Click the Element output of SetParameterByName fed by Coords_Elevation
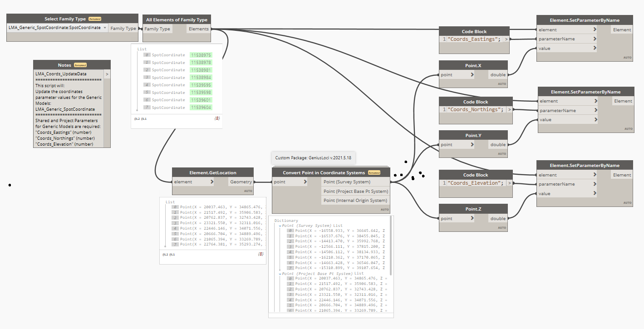The height and width of the screenshot is (329, 644). coord(622,175)
